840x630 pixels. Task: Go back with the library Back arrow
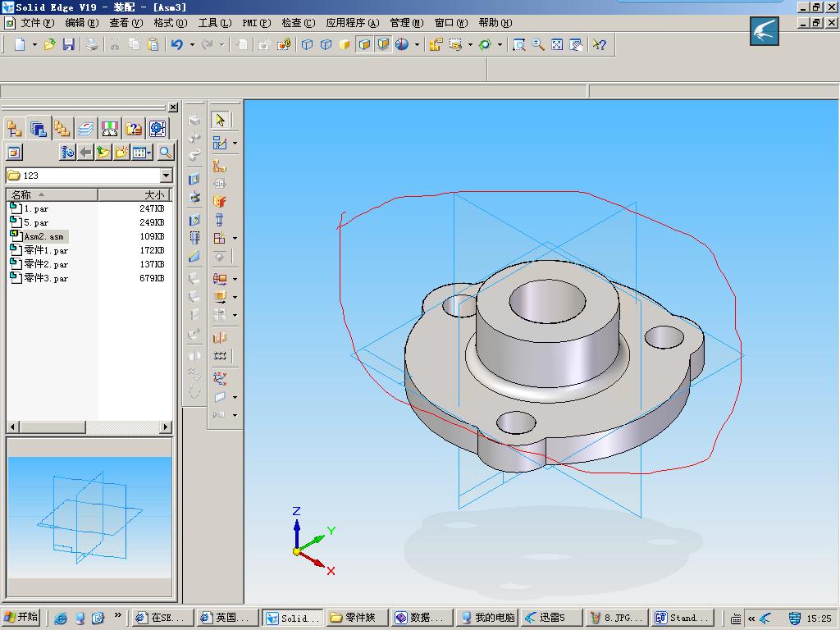[85, 153]
